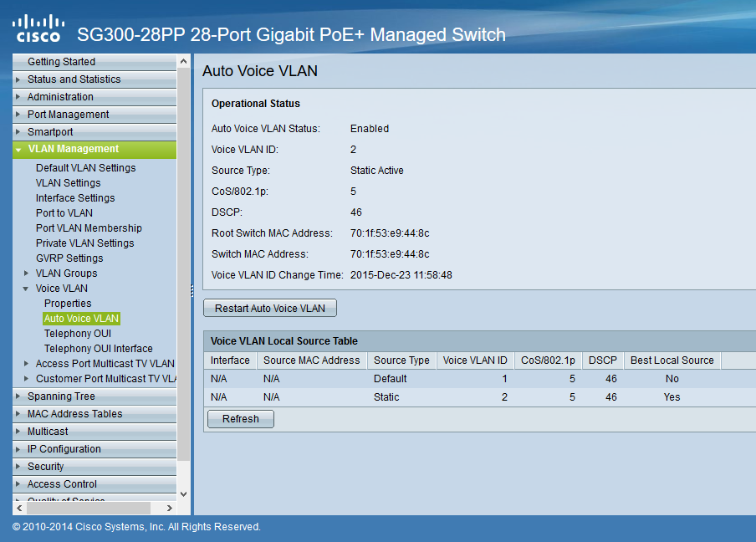Screen dimensions: 756x542
Task: Select the Default source type row
Action: click(x=480, y=379)
